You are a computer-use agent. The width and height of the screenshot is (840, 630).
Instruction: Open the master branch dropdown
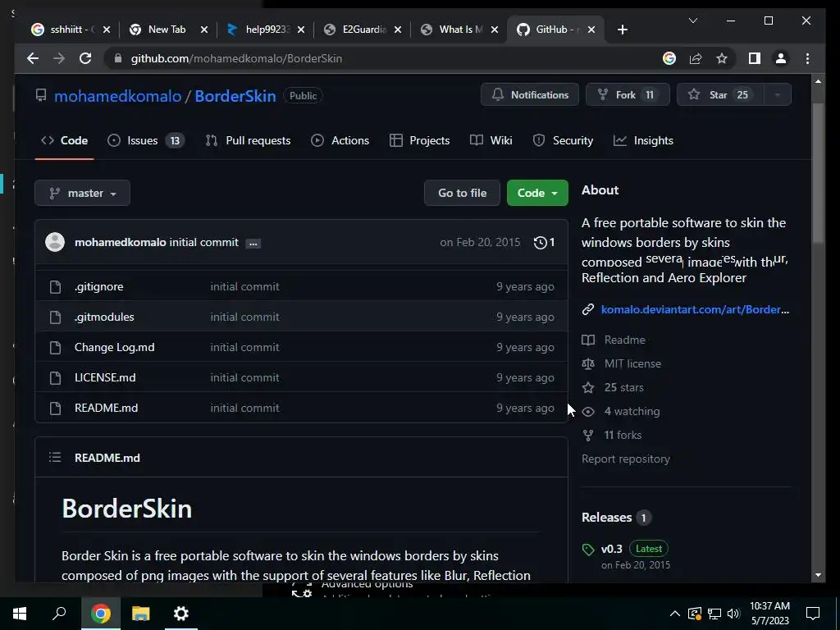click(83, 193)
